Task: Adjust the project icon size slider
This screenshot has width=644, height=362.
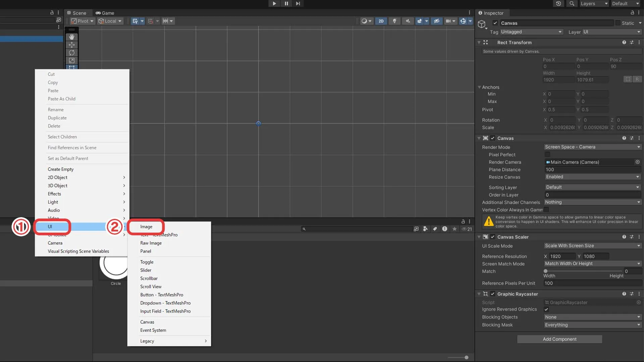Action: (458, 357)
